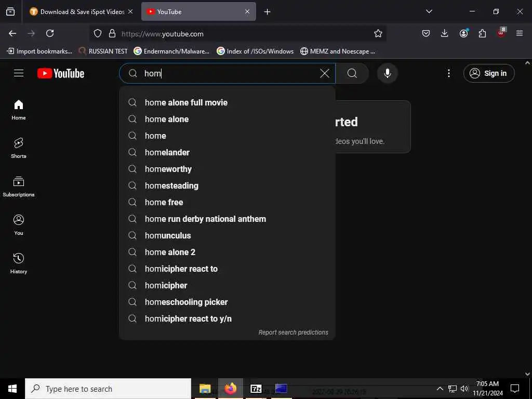This screenshot has width=532, height=399.
Task: Select suggestion "home free"
Action: pos(227,202)
